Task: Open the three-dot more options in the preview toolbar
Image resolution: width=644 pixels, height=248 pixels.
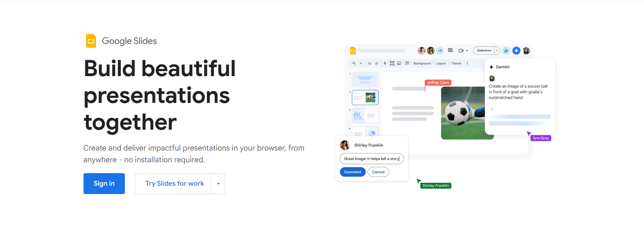Action: (467, 64)
